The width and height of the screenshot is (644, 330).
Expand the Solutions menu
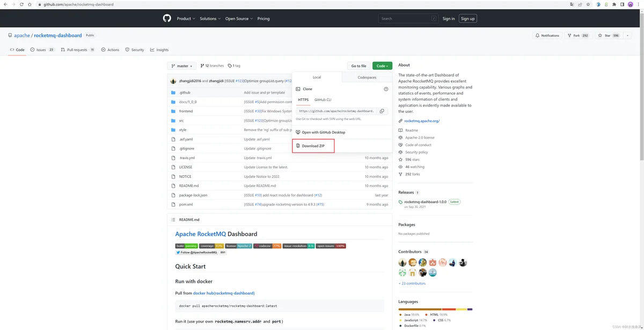(209, 18)
